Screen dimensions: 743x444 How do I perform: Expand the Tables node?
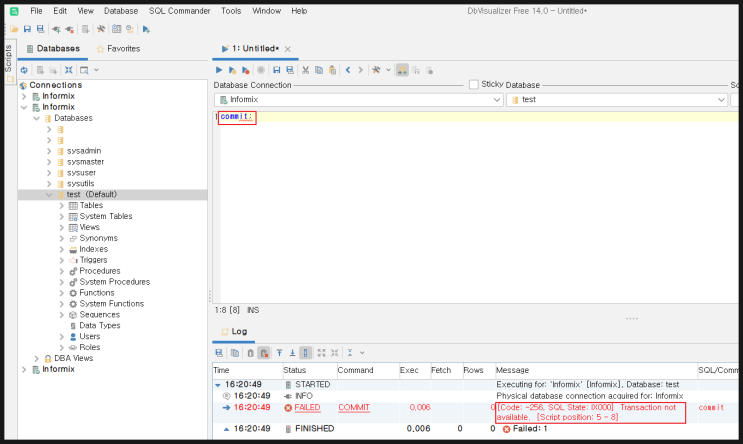(62, 206)
